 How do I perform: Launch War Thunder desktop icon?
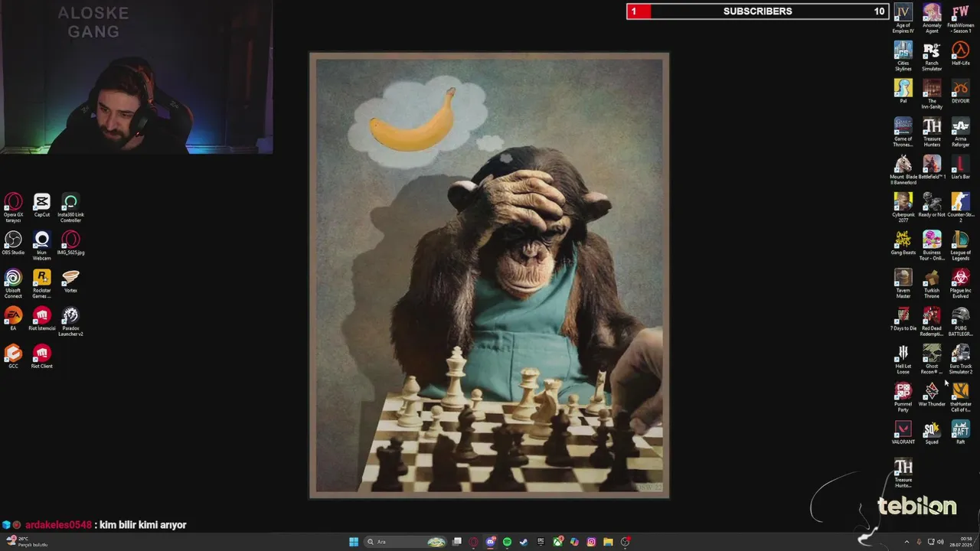pyautogui.click(x=932, y=395)
